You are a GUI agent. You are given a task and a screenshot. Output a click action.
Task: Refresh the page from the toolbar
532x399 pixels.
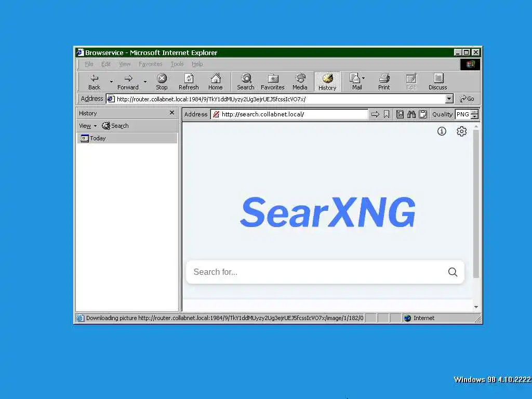tap(189, 82)
